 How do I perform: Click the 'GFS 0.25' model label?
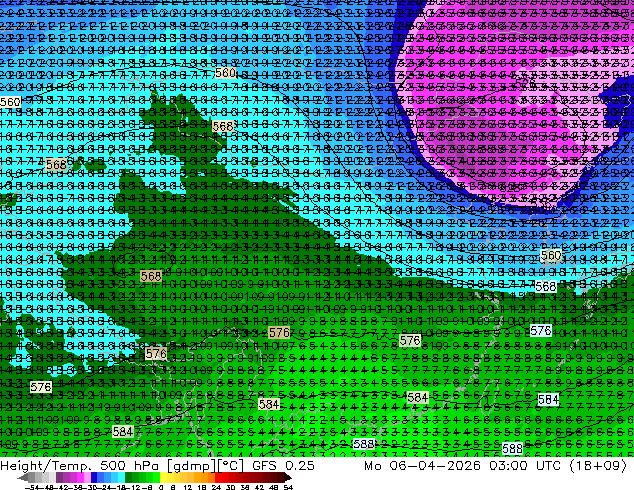283,466
